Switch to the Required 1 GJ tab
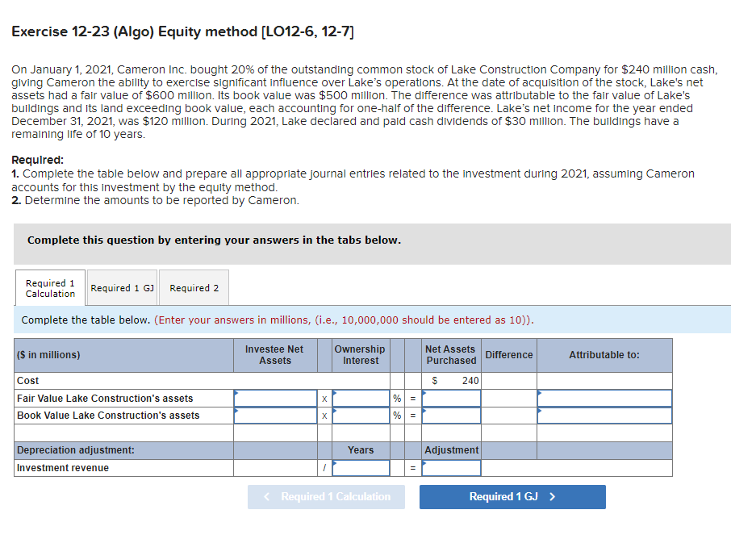Screen dimensions: 731x560 (121, 287)
